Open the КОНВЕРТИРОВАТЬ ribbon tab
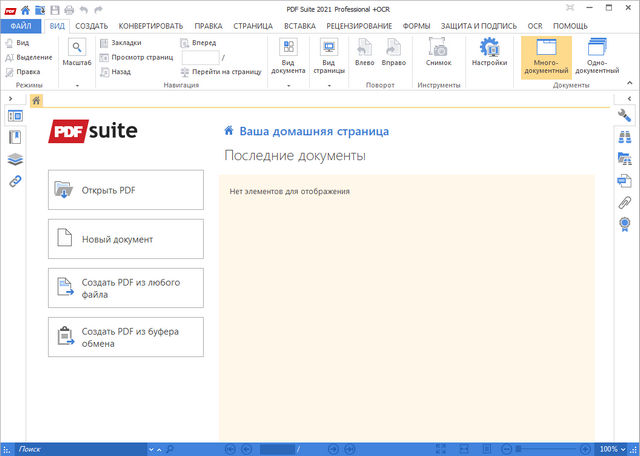 click(x=150, y=24)
